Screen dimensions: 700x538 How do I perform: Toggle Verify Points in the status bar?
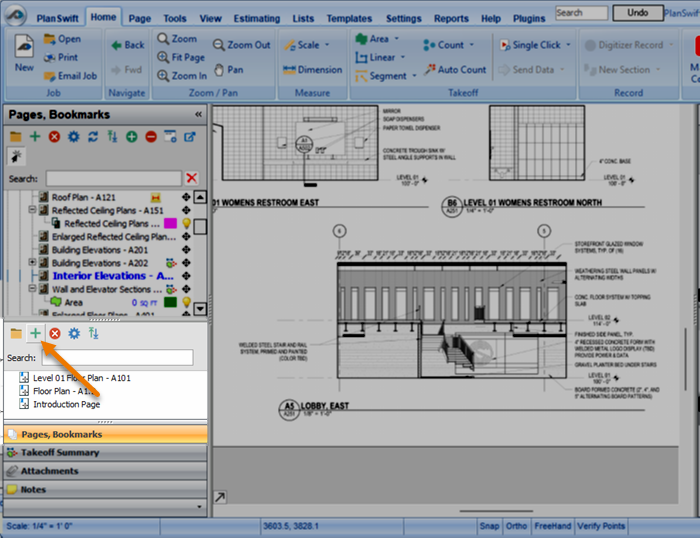coord(601,526)
